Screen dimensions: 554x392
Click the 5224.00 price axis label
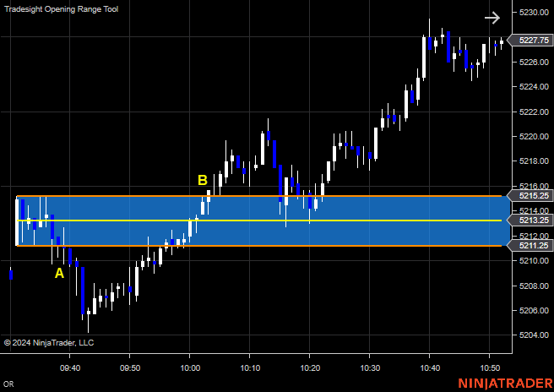[534, 87]
